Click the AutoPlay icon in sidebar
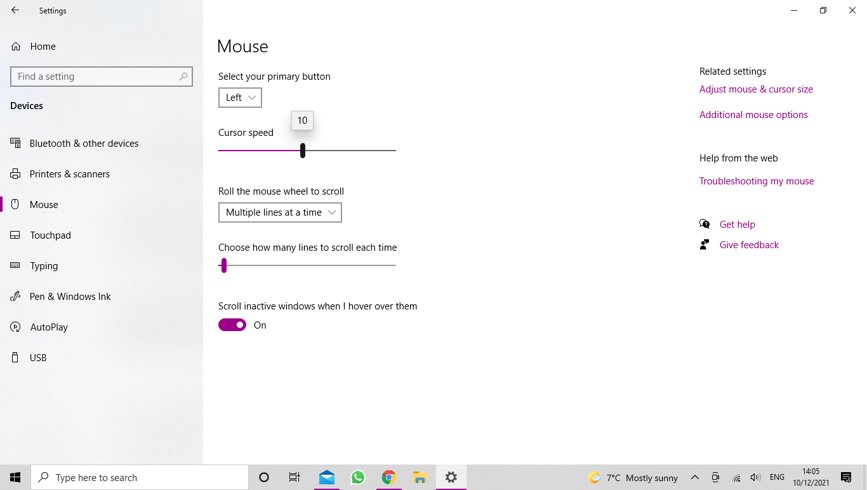 [x=15, y=327]
